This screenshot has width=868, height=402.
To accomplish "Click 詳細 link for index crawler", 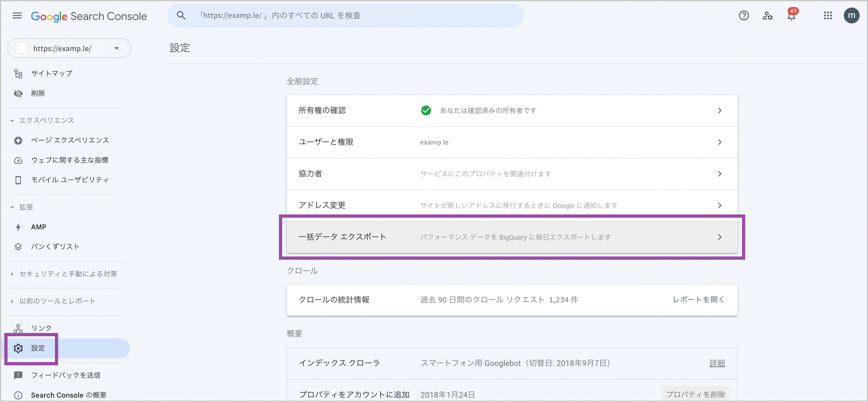I will 717,363.
